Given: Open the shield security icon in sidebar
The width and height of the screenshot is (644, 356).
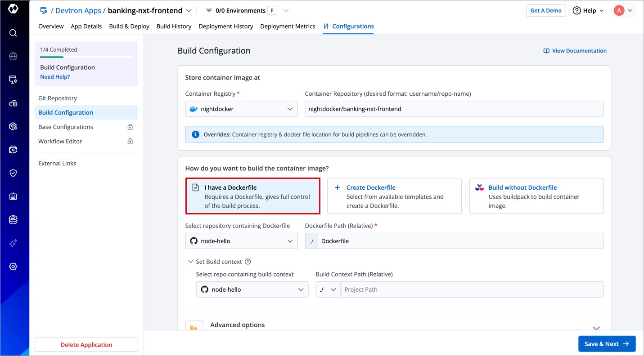Looking at the screenshot, I should [x=13, y=173].
